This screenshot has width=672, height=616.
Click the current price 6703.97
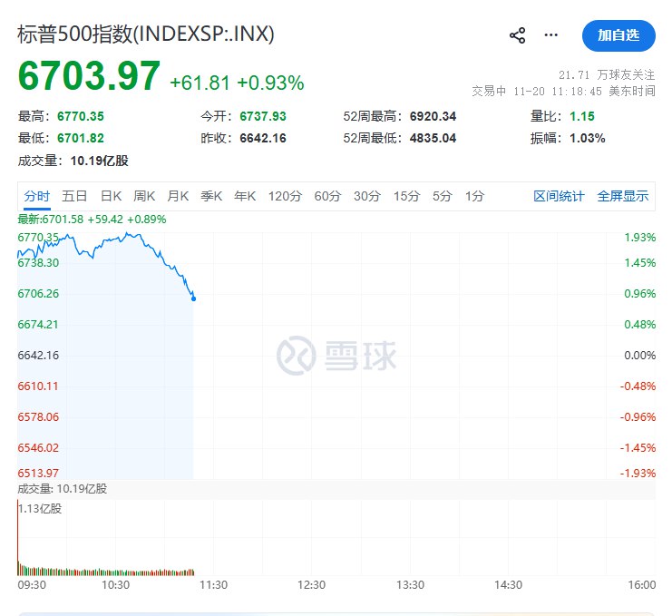[89, 76]
